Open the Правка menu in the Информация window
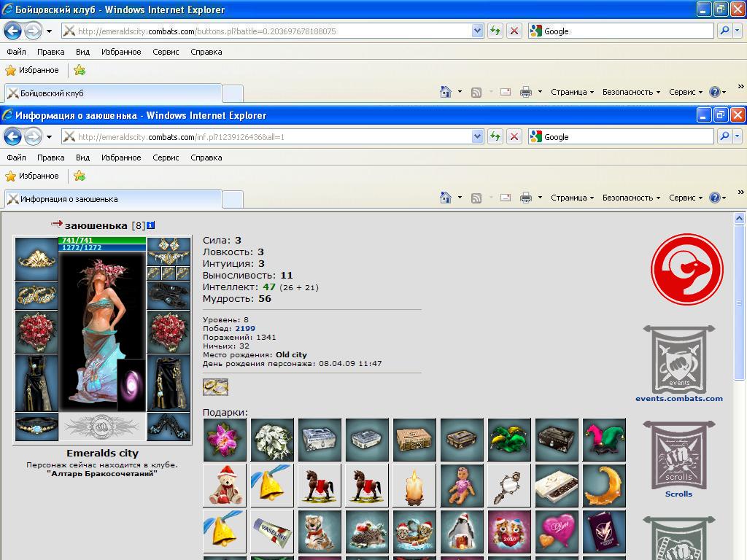 click(x=50, y=157)
